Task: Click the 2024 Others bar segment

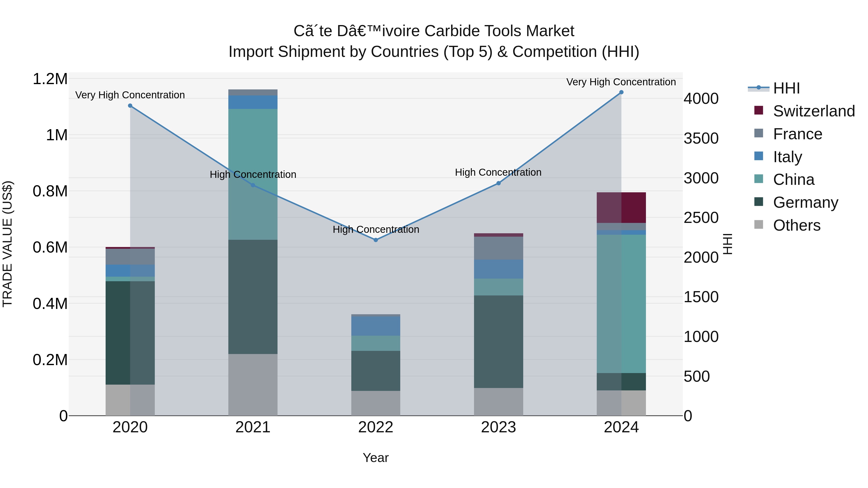Action: coord(621,403)
